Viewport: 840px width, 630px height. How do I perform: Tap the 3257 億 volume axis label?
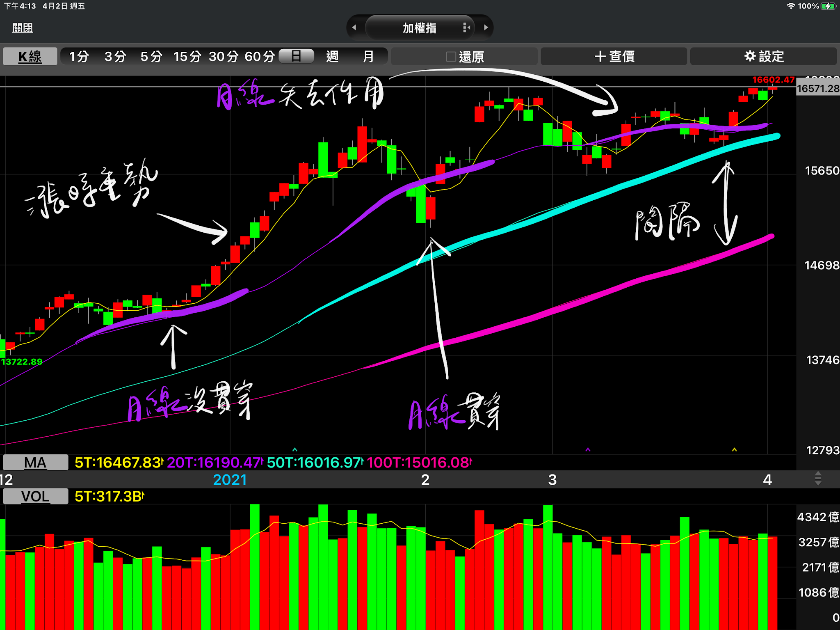coord(818,542)
